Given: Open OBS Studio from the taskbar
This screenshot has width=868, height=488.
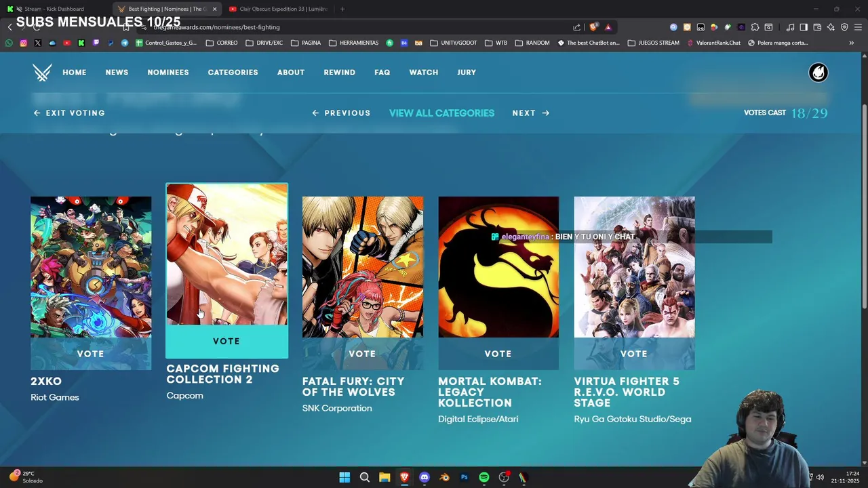Looking at the screenshot, I should (x=504, y=477).
